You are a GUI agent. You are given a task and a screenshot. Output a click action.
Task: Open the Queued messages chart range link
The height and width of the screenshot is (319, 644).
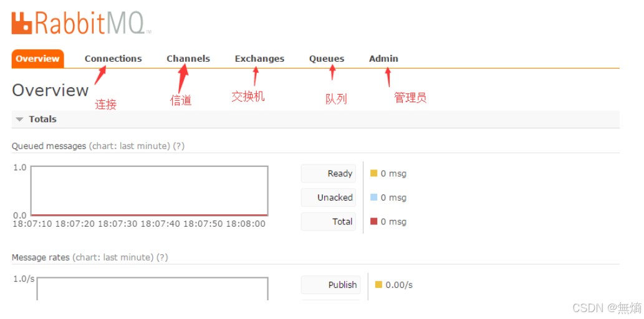pos(130,146)
